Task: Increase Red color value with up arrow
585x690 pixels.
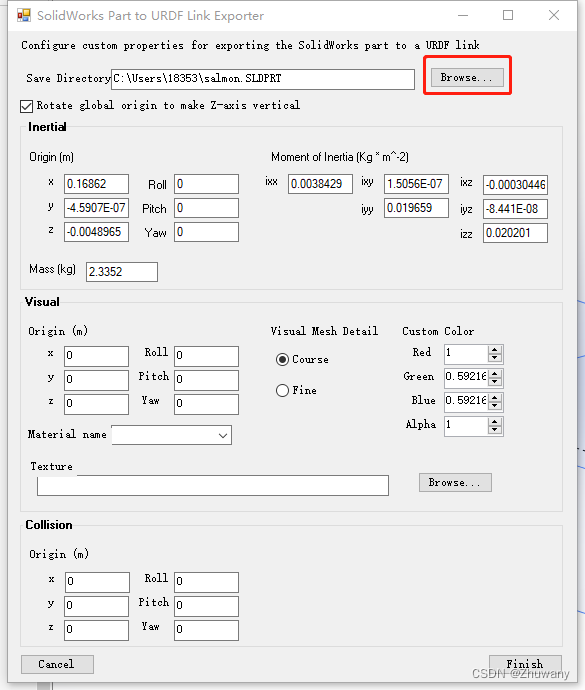Action: tap(495, 350)
